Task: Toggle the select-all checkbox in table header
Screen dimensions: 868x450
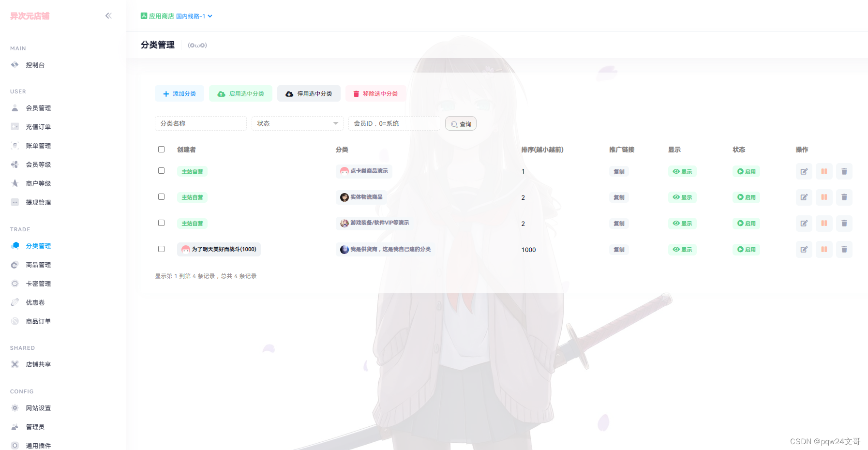Action: [x=161, y=149]
